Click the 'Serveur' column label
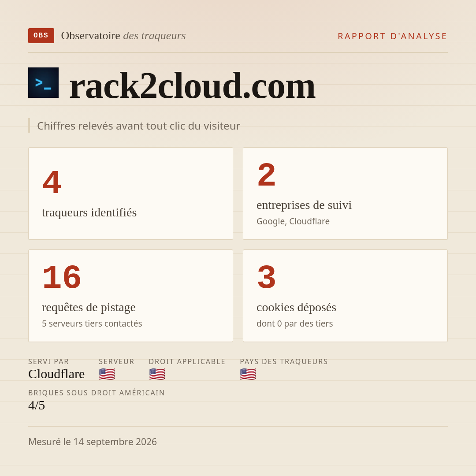 [116, 361]
